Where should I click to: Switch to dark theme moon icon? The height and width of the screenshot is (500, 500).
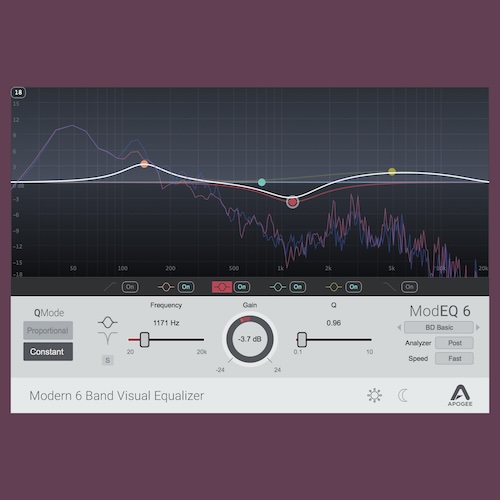point(403,395)
